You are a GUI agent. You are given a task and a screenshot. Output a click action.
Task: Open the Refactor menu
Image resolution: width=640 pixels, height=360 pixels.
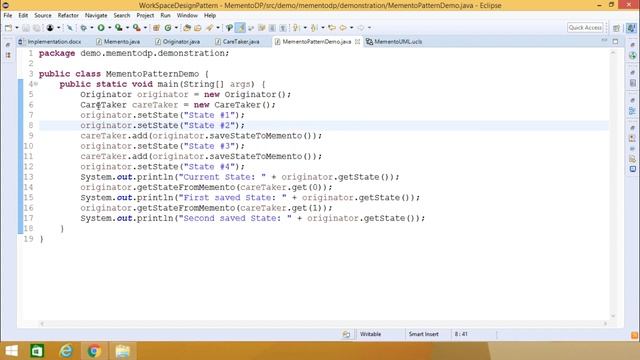pyautogui.click(x=68, y=16)
